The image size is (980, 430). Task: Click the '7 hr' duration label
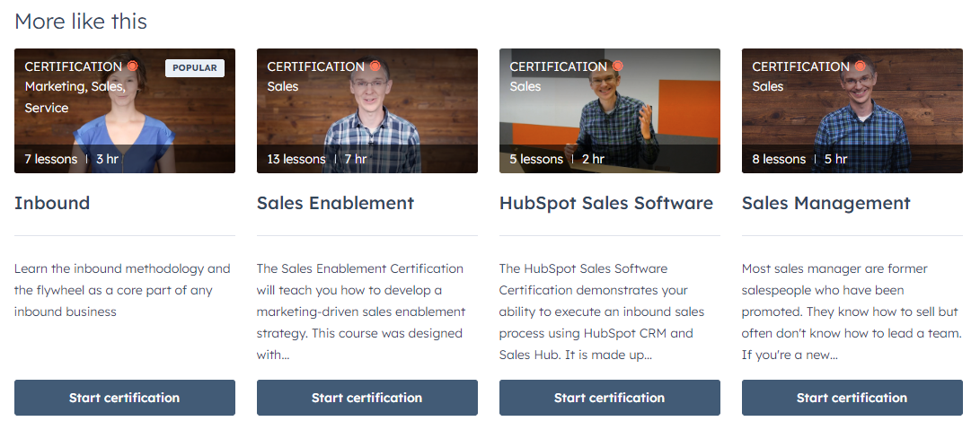click(x=356, y=160)
